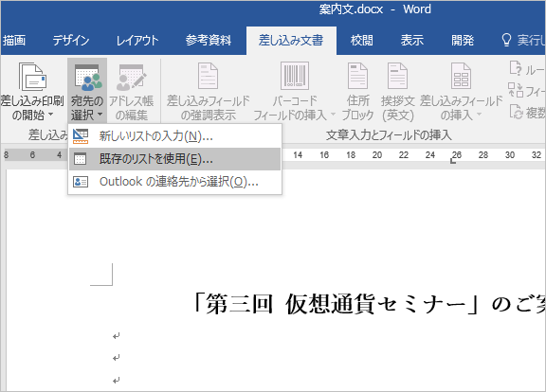Screen dimensions: 546x392
Task: Click 差し込みフィールドの強調表示 icon
Action: 208,76
